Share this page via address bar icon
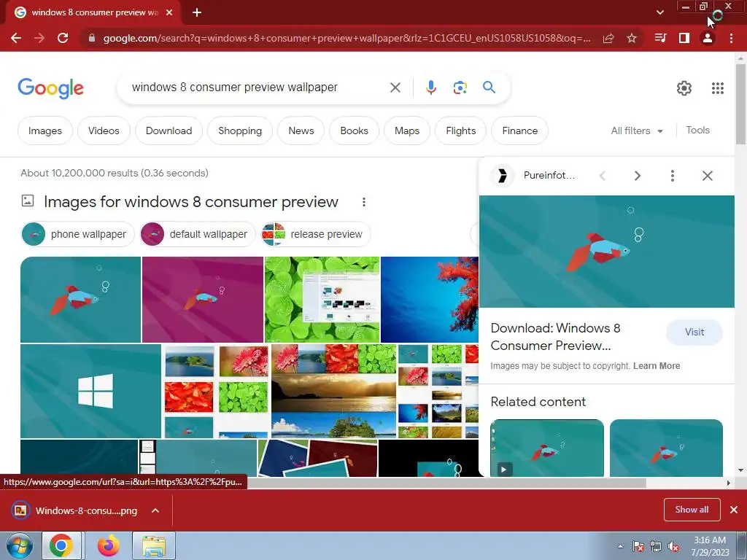 point(608,38)
